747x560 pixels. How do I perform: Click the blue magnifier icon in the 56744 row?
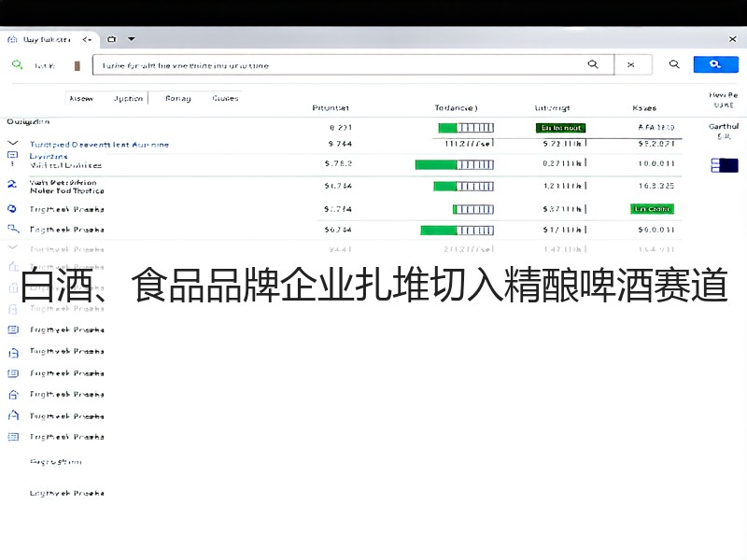tap(13, 229)
